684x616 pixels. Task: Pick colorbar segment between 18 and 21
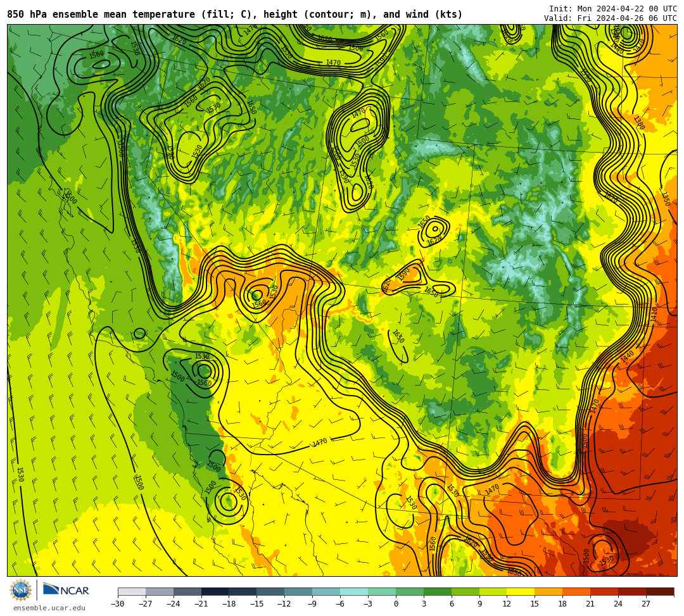coord(577,591)
